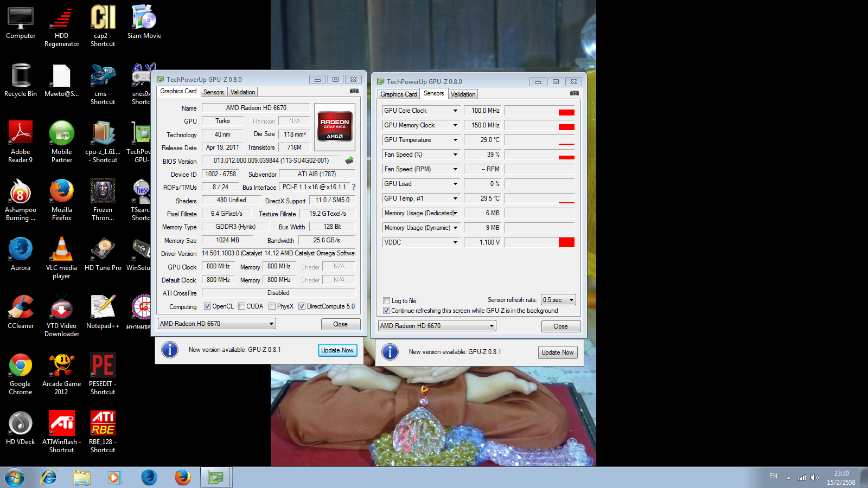The image size is (868, 488).
Task: Open the Google Chrome desktop icon
Action: [21, 374]
